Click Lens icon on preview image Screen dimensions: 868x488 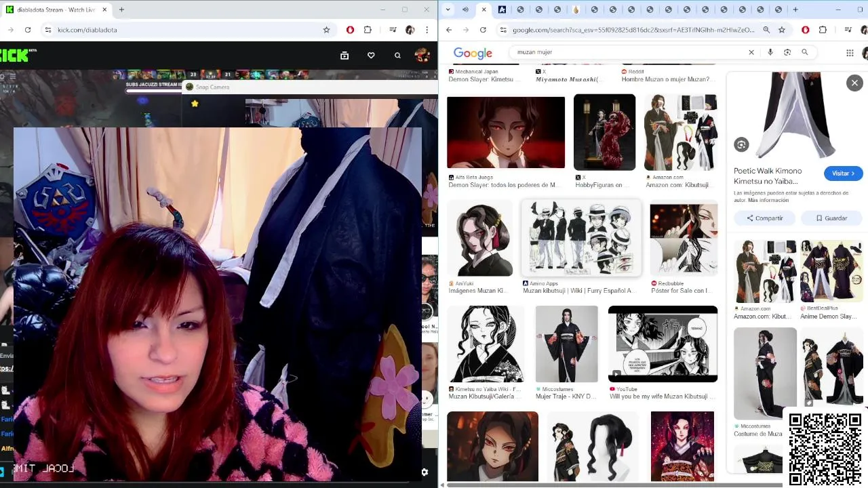[x=741, y=144]
